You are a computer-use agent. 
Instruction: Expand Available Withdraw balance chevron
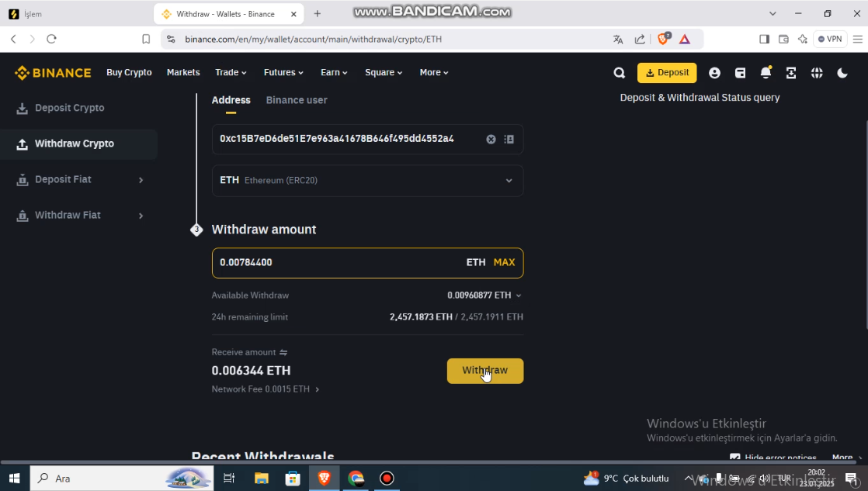pyautogui.click(x=519, y=296)
